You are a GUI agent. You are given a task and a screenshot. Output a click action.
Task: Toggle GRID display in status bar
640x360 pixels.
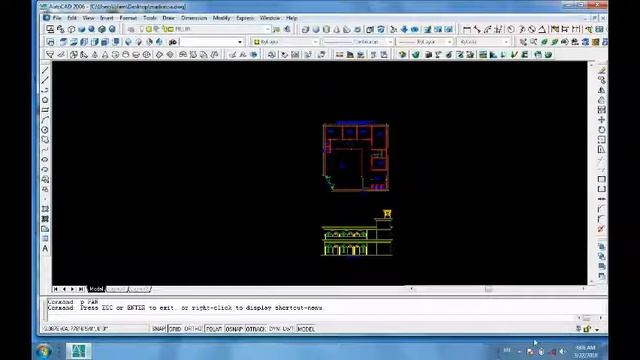(175, 329)
